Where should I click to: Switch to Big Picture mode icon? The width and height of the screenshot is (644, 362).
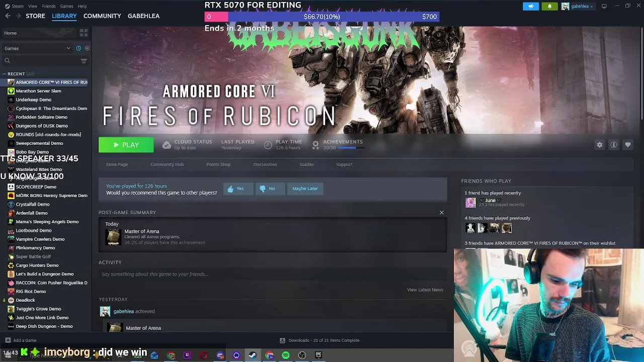coord(604,6)
